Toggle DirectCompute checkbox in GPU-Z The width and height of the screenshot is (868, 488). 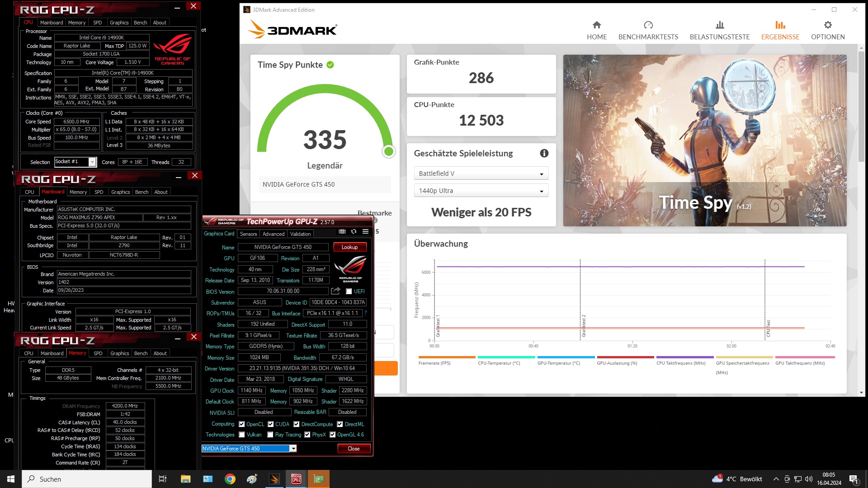pos(297,424)
